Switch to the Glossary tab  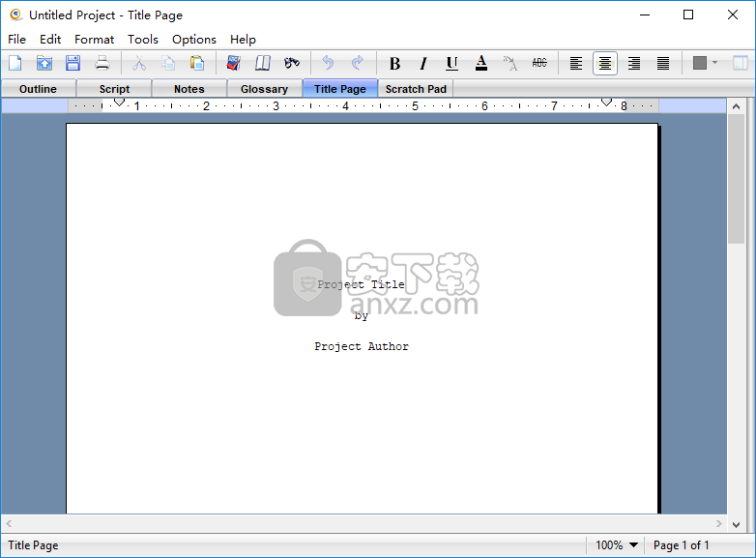[264, 89]
